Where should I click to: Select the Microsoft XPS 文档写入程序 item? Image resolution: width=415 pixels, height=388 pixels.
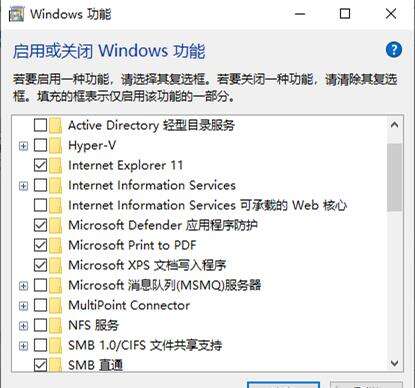147,265
